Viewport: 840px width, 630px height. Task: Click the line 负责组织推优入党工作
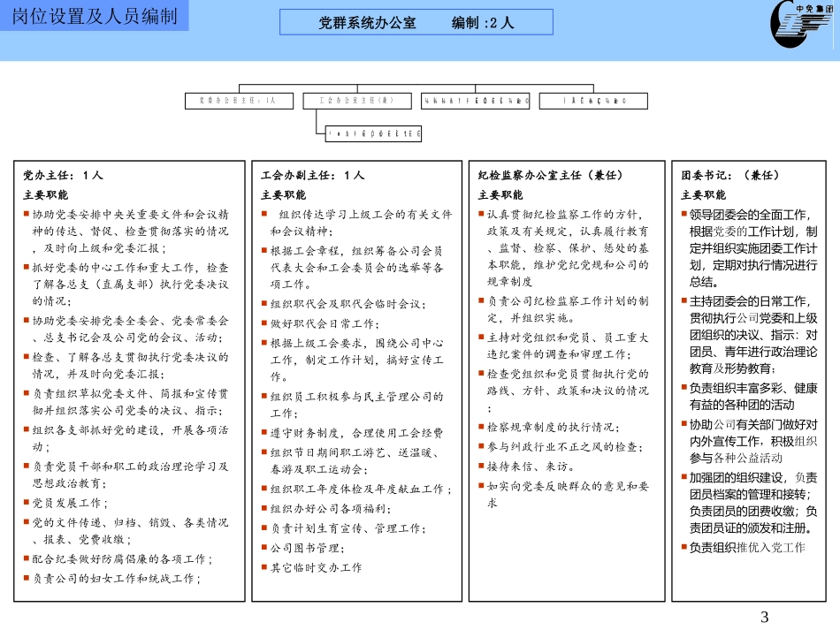[744, 548]
